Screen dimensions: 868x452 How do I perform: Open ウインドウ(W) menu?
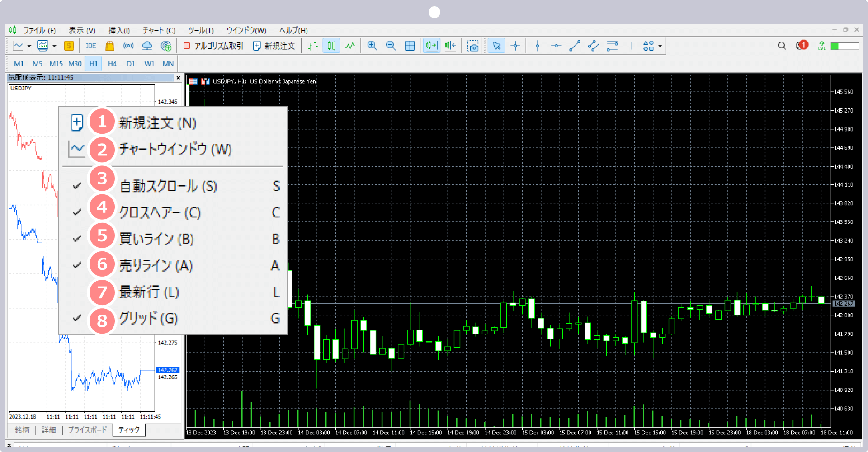(x=246, y=30)
